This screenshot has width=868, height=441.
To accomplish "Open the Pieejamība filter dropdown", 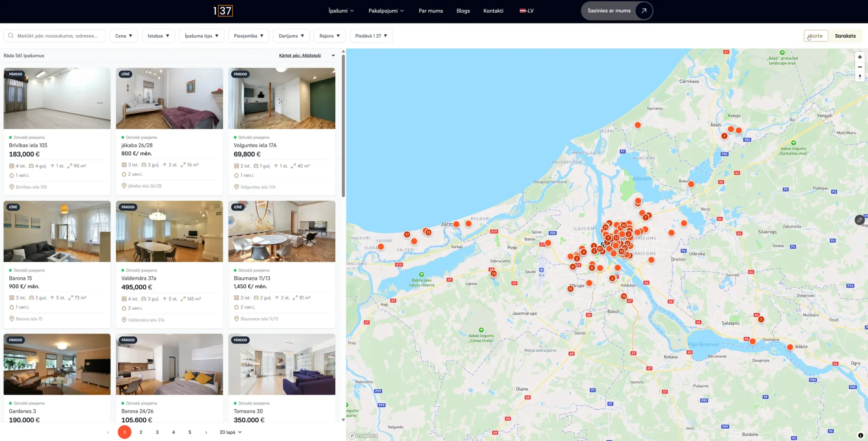I will [249, 36].
